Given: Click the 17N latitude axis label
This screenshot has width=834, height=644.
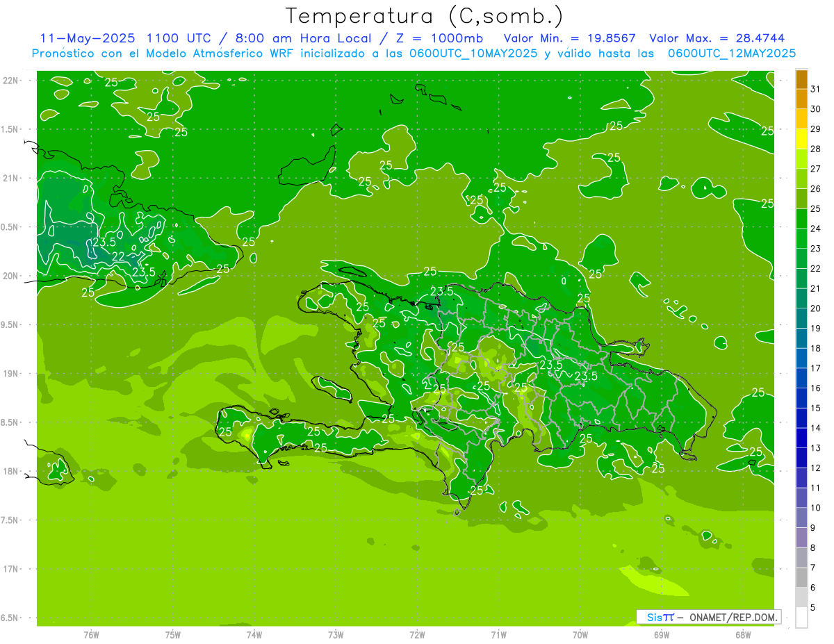Looking at the screenshot, I should [10, 569].
